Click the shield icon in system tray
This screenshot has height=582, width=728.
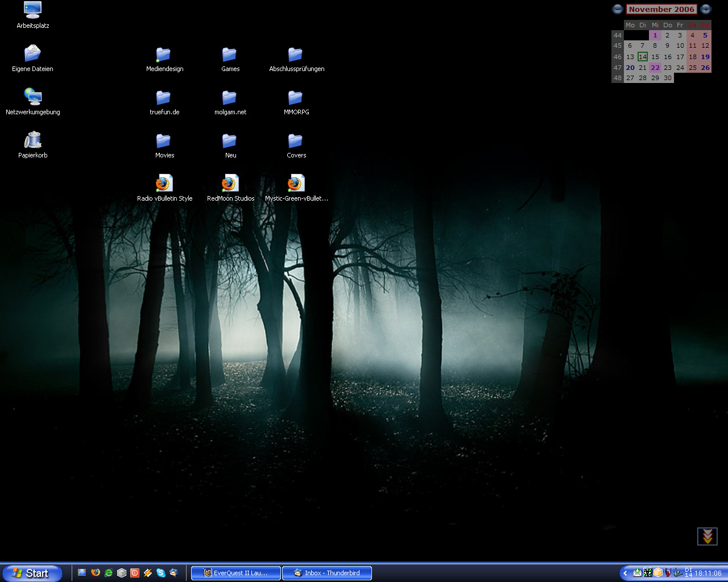coord(668,573)
